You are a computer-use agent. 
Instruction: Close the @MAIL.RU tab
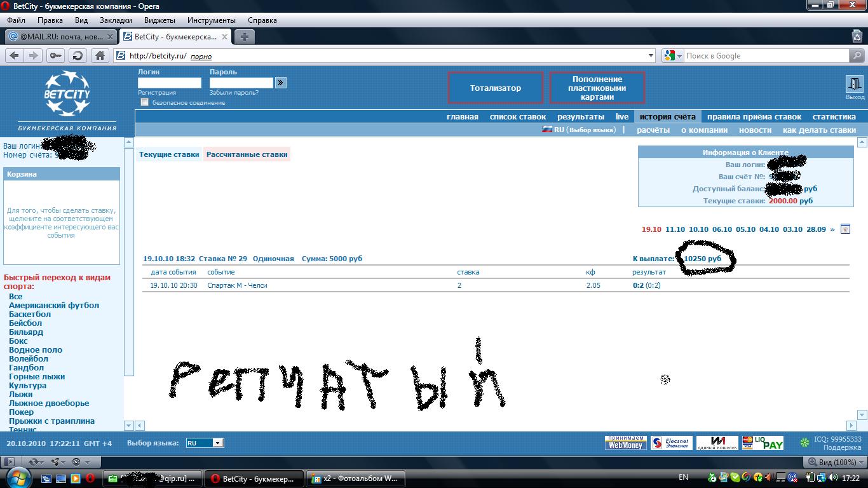click(110, 37)
